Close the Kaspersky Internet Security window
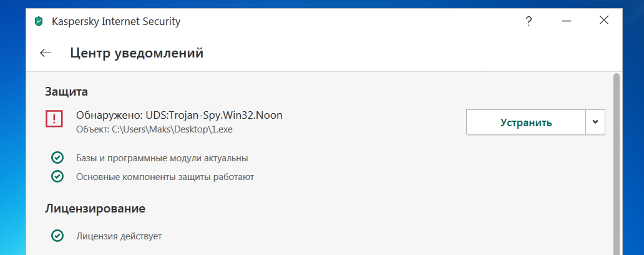644x255 pixels. [x=603, y=21]
